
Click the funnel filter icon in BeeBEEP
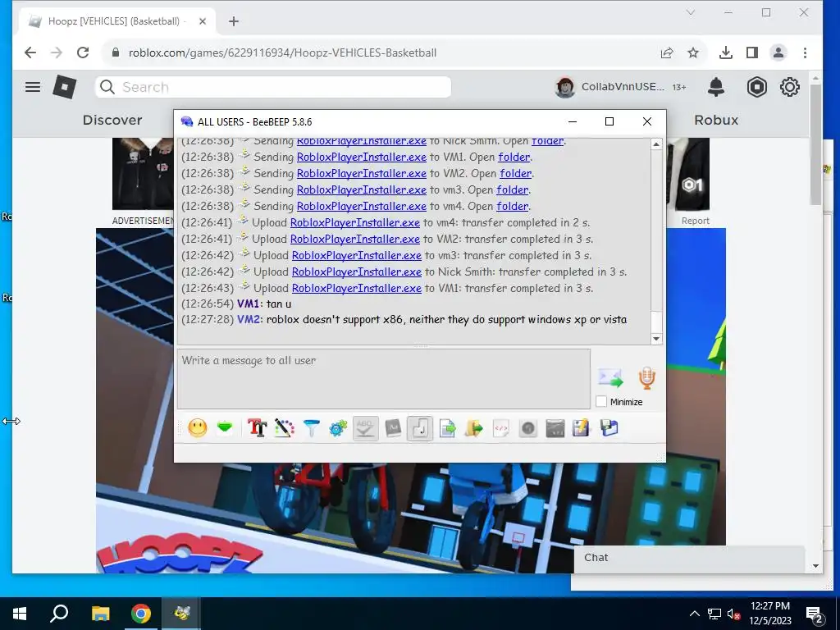tap(311, 428)
